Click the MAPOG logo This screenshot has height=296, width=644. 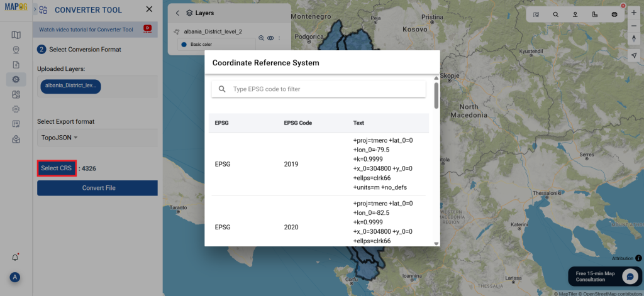pyautogui.click(x=16, y=7)
